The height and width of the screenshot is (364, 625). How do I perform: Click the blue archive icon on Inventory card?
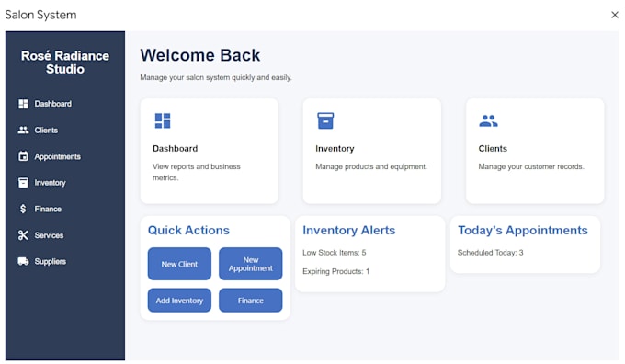[325, 120]
